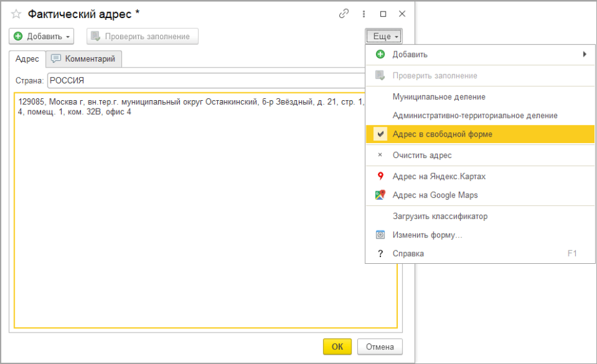Image resolution: width=597 pixels, height=364 pixels.
Task: Toggle checkmark for Адрес в свободной форме
Action: [x=380, y=134]
